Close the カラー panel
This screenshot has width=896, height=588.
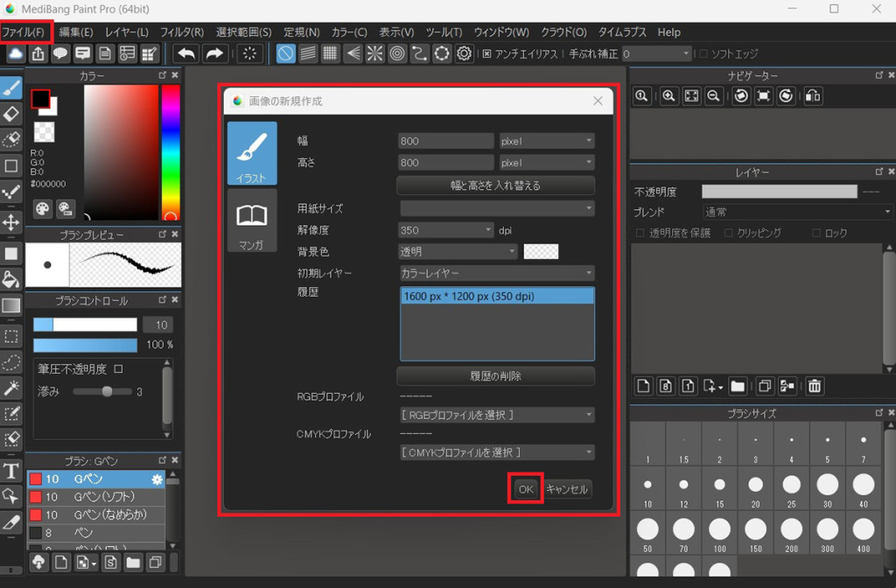coord(175,75)
